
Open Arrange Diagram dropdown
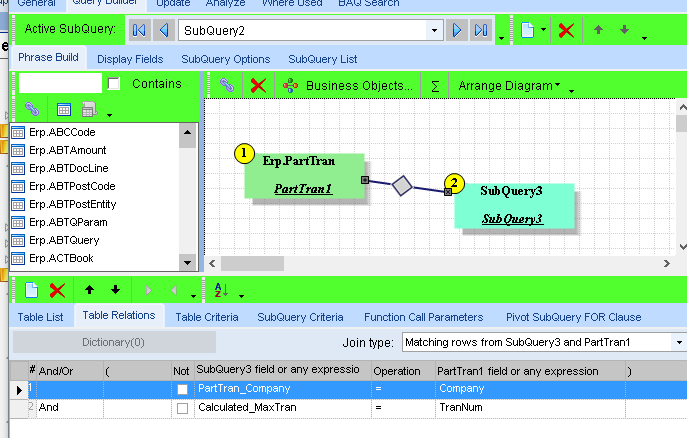557,85
